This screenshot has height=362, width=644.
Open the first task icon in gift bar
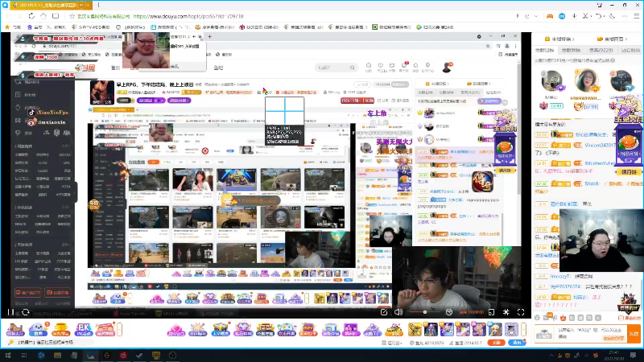coord(15,330)
